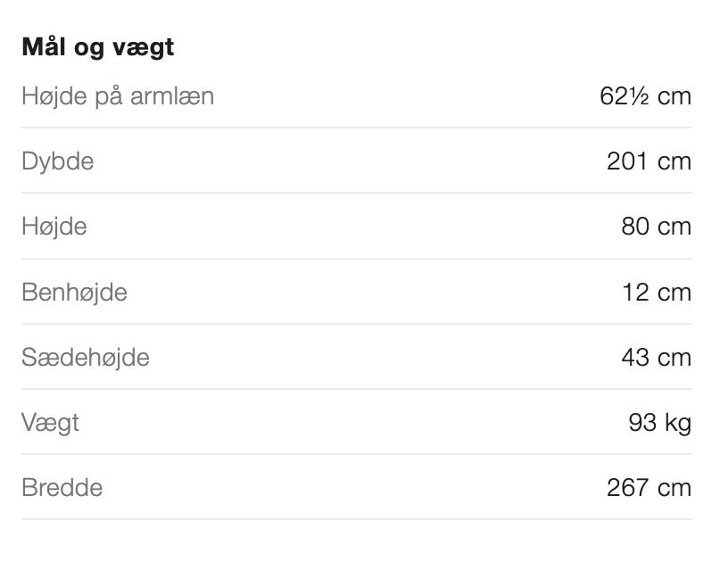The height and width of the screenshot is (562, 728).
Task: Select the 'Højde på armlæn' label
Action: pos(118,96)
